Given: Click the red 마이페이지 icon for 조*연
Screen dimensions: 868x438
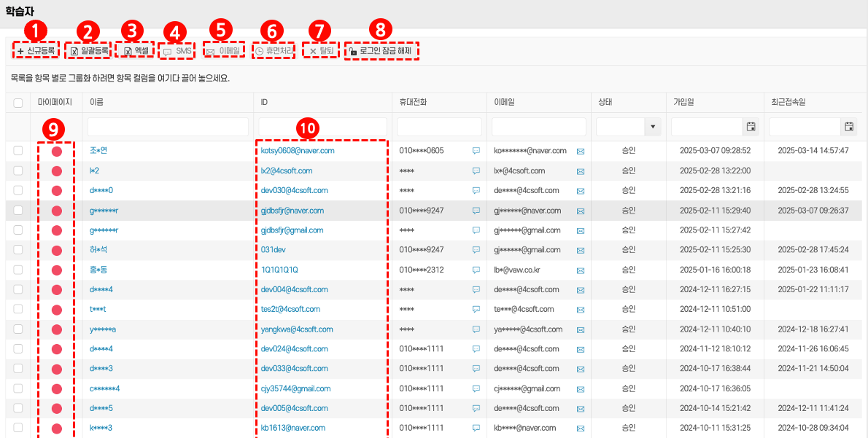Looking at the screenshot, I should click(57, 151).
